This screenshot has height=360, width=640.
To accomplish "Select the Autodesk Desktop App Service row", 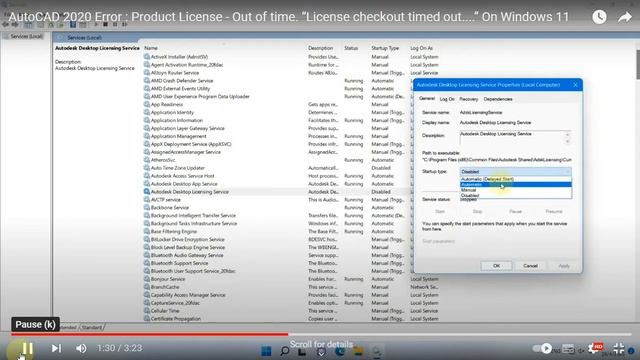I will point(278,184).
